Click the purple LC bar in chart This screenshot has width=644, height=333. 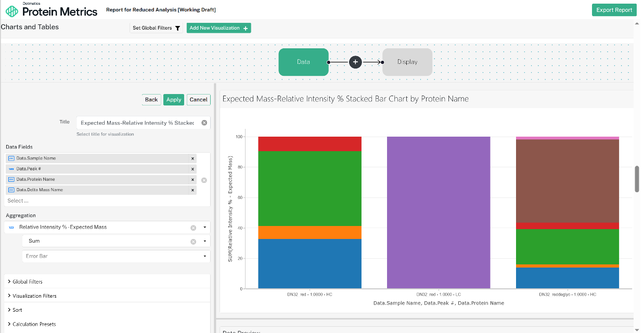(x=439, y=212)
